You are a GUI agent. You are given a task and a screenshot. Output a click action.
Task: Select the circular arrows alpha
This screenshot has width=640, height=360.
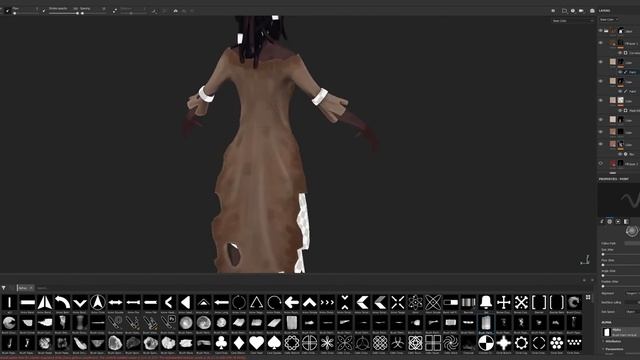(x=238, y=302)
